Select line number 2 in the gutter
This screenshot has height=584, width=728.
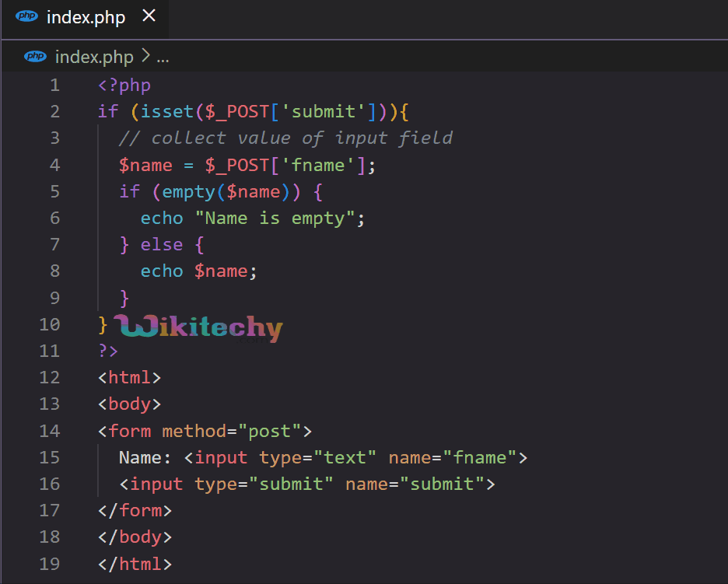[54, 111]
